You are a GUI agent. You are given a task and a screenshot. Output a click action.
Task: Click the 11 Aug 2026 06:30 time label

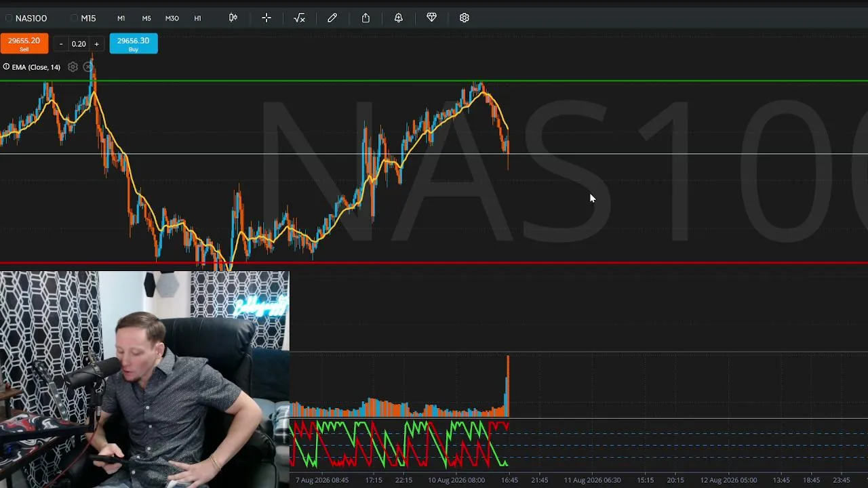click(592, 480)
